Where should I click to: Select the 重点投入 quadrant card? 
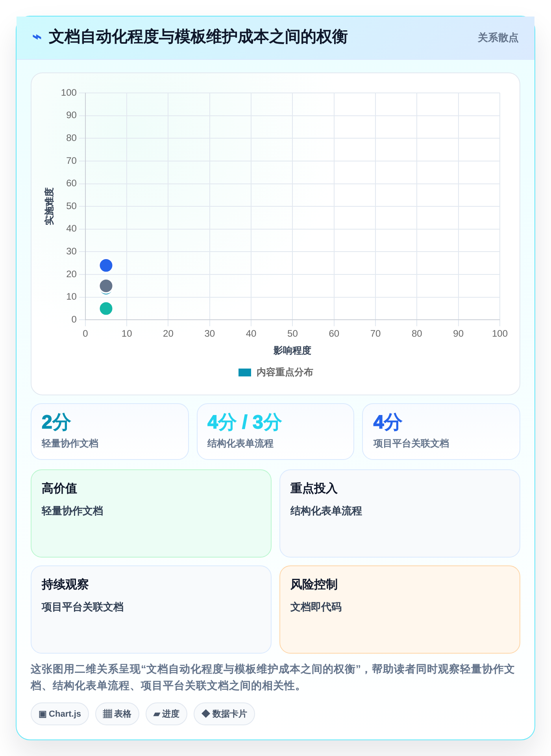[x=400, y=513]
